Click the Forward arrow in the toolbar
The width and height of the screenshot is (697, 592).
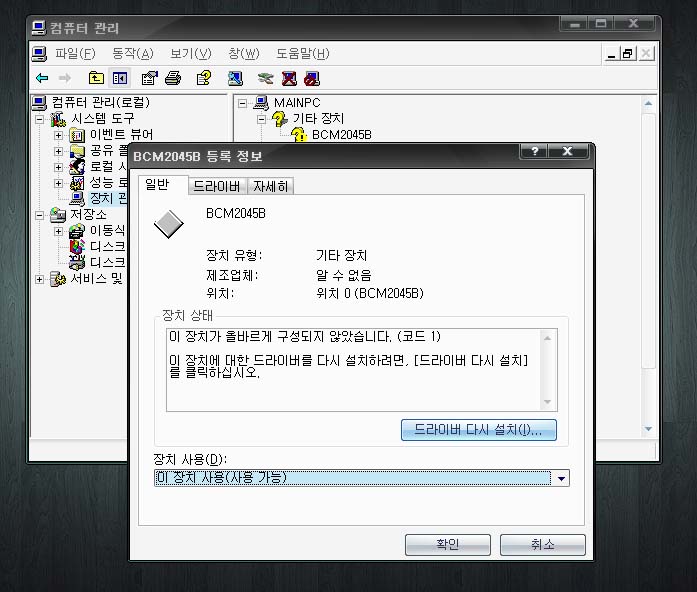pyautogui.click(x=65, y=78)
